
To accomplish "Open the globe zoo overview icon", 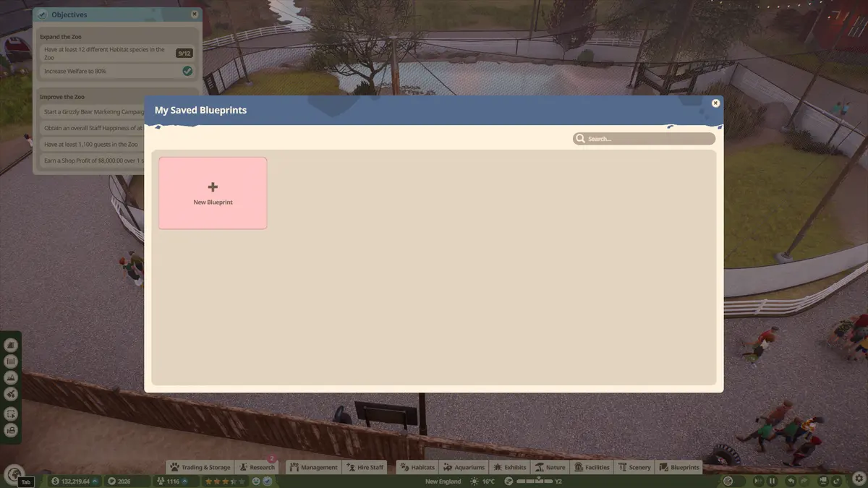I will point(13,474).
